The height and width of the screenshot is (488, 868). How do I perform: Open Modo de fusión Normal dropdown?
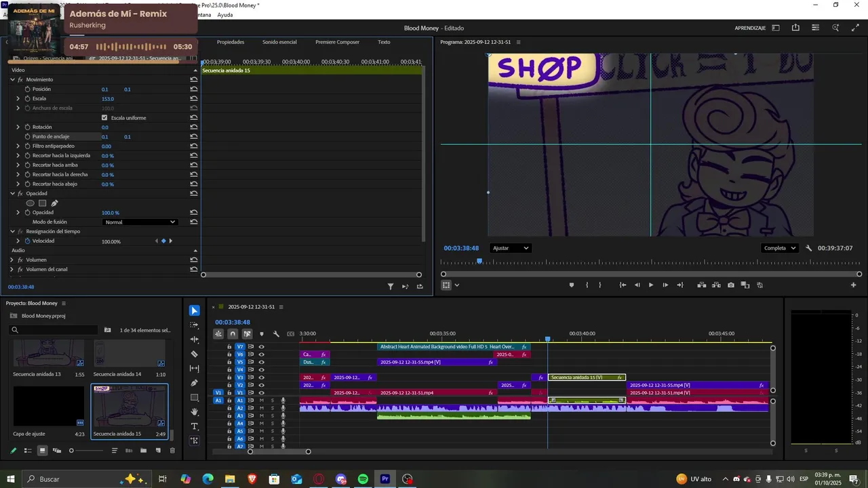(140, 222)
